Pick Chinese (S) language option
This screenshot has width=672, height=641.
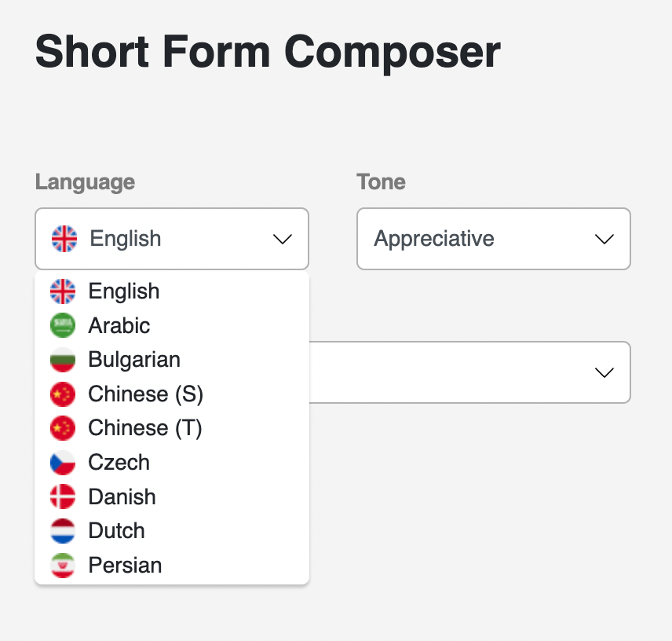pyautogui.click(x=145, y=394)
